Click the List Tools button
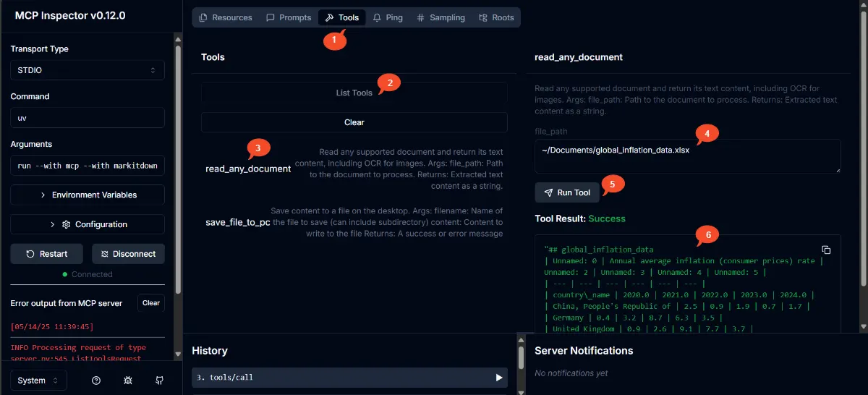The image size is (868, 395). click(354, 93)
